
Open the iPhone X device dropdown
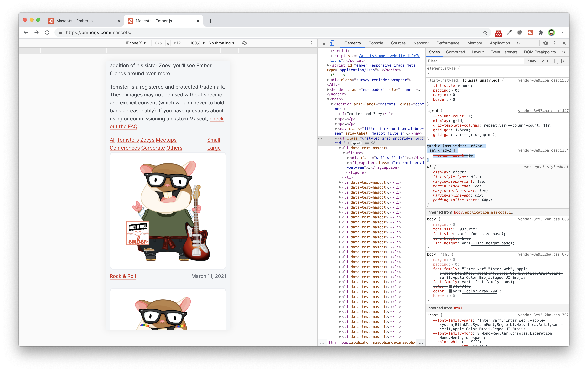[136, 43]
